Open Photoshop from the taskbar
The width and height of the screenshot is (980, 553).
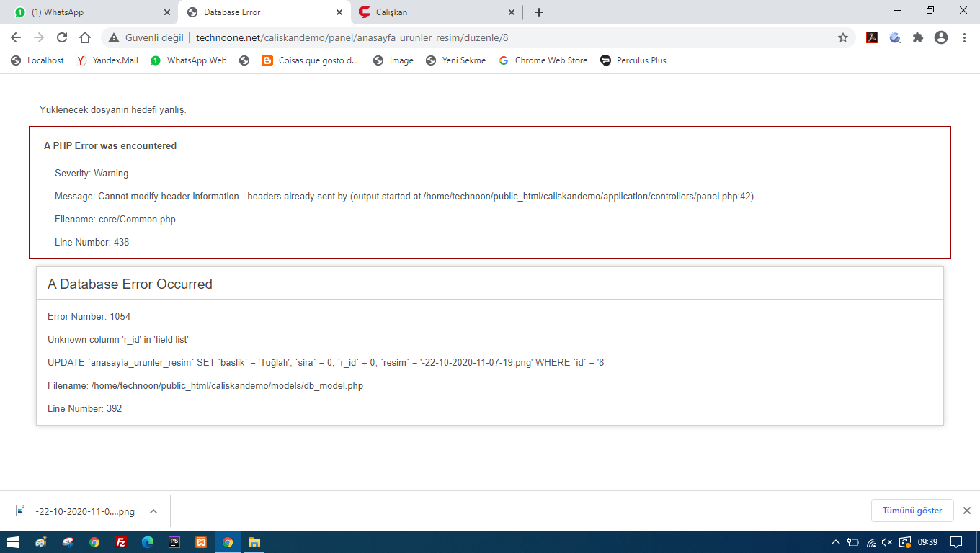click(174, 542)
